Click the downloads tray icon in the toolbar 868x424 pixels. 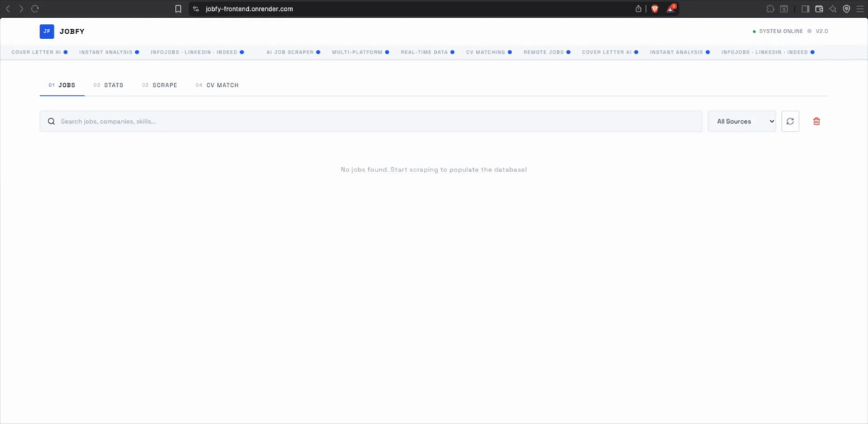(819, 9)
